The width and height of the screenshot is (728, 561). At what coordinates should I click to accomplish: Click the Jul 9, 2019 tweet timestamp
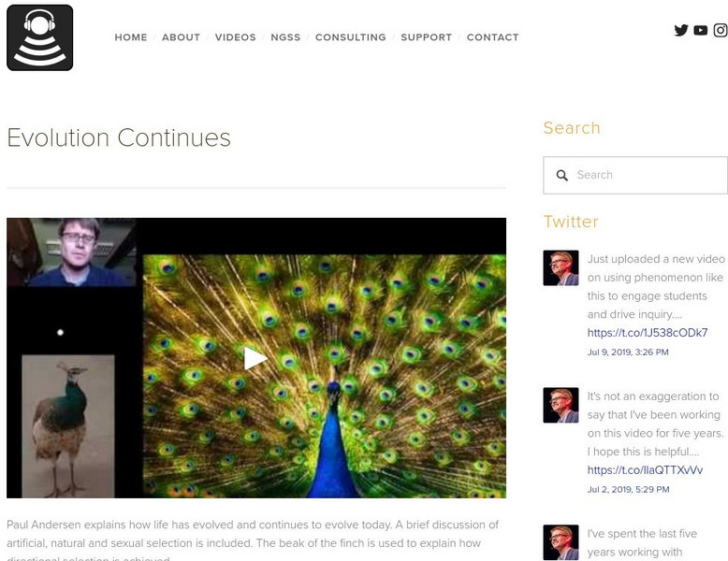click(x=628, y=352)
